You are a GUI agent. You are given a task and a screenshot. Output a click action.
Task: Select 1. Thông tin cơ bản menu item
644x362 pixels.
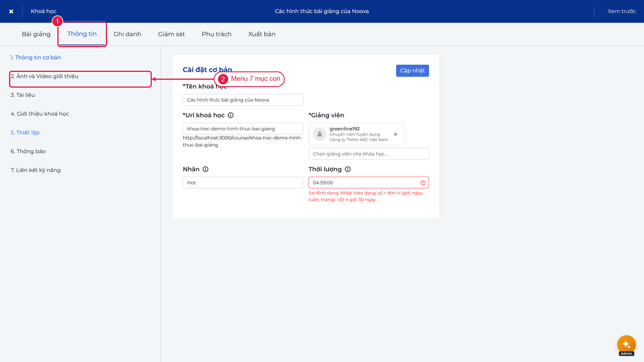pyautogui.click(x=36, y=58)
